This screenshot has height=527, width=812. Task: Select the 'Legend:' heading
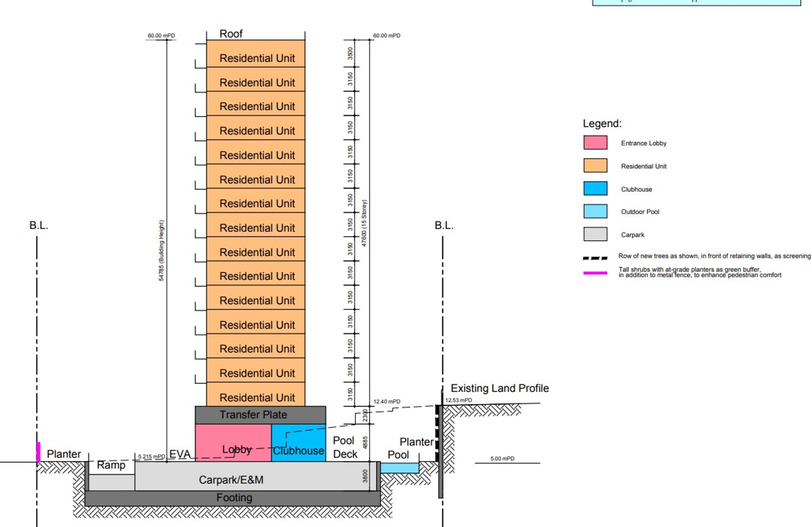[602, 124]
